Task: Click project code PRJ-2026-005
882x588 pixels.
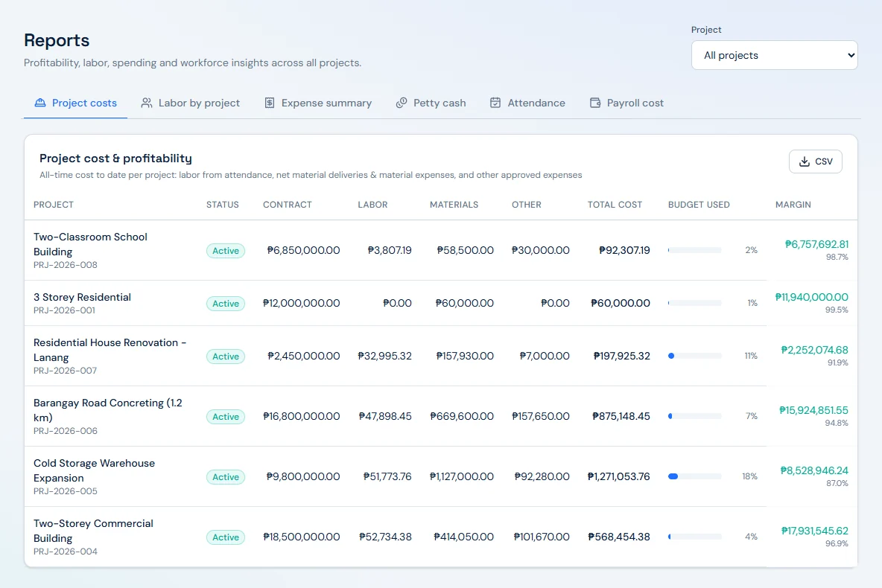Action: [66, 490]
